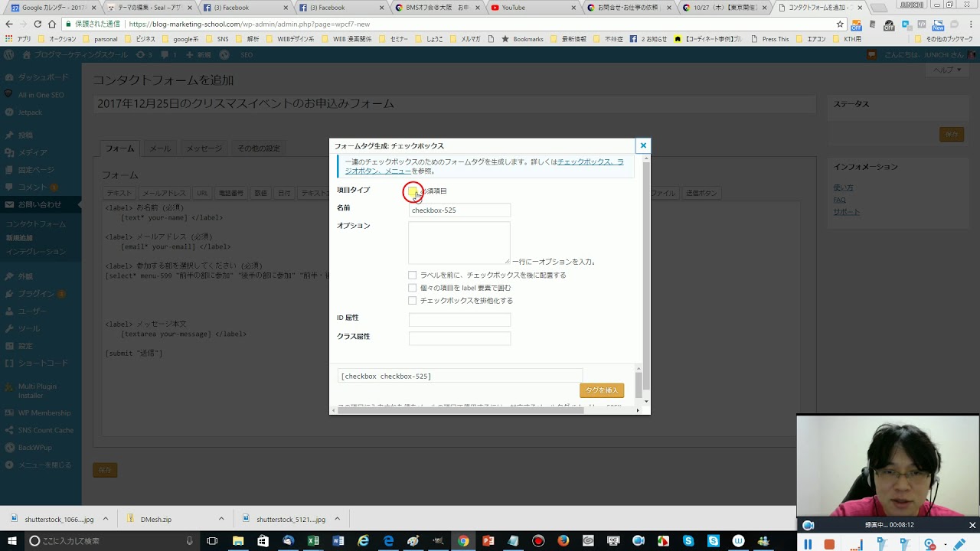Viewport: 980px width, 551px height.
Task: Select the generated [checkbox checkbox-525] tag field
Action: coord(459,376)
